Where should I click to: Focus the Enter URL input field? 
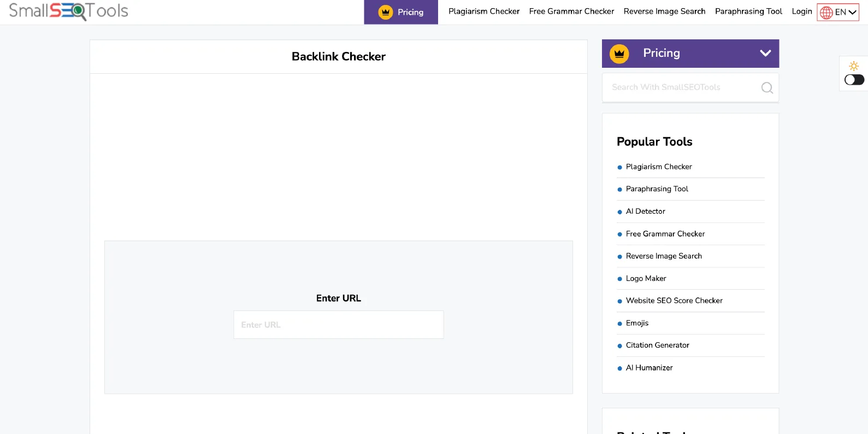tap(339, 325)
